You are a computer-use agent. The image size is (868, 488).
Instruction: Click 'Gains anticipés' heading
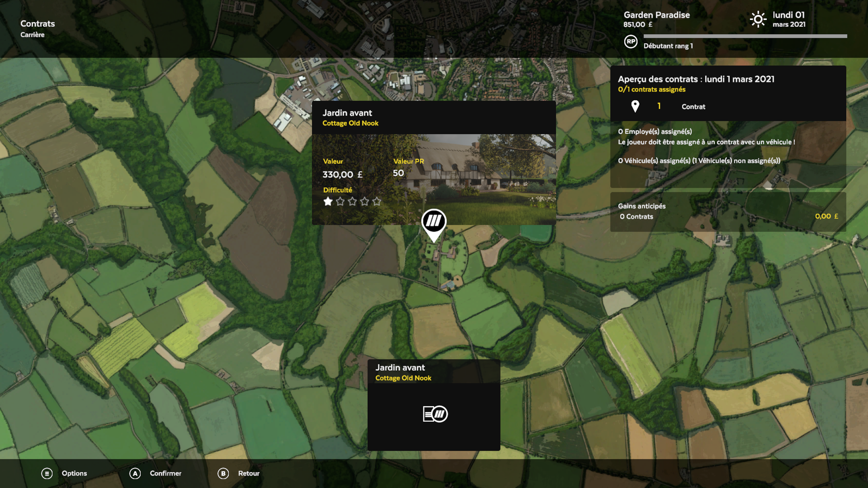tap(642, 206)
